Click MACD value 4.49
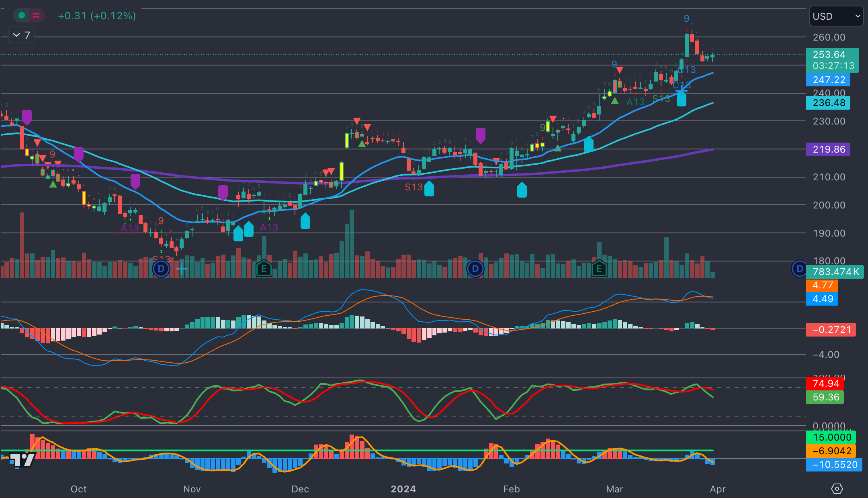The image size is (868, 498). (822, 299)
